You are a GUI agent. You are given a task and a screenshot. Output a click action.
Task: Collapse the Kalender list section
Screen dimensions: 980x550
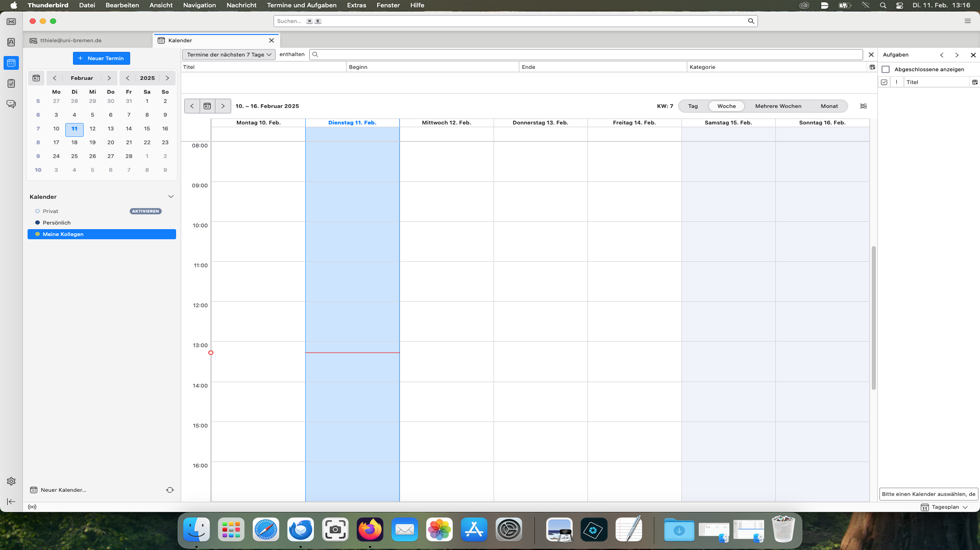pos(171,197)
